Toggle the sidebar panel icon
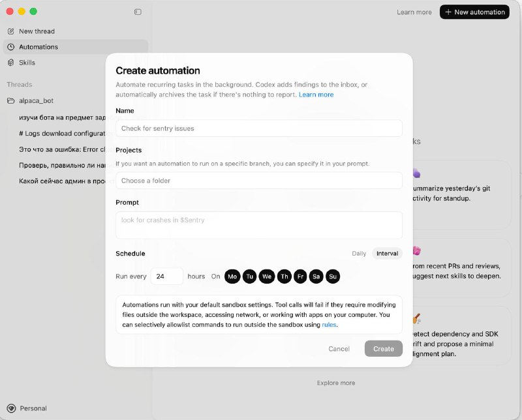The height and width of the screenshot is (420, 522). [138, 12]
